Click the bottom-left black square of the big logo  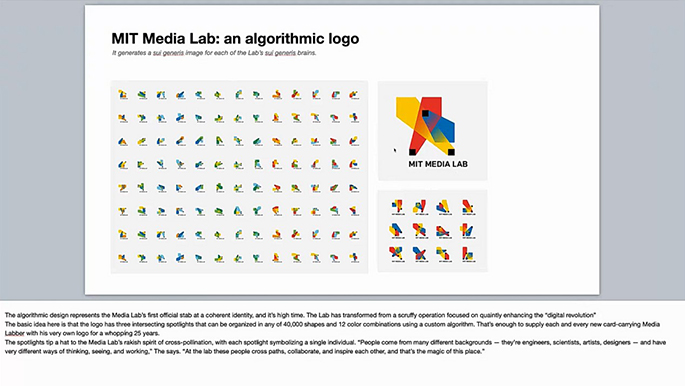point(412,152)
